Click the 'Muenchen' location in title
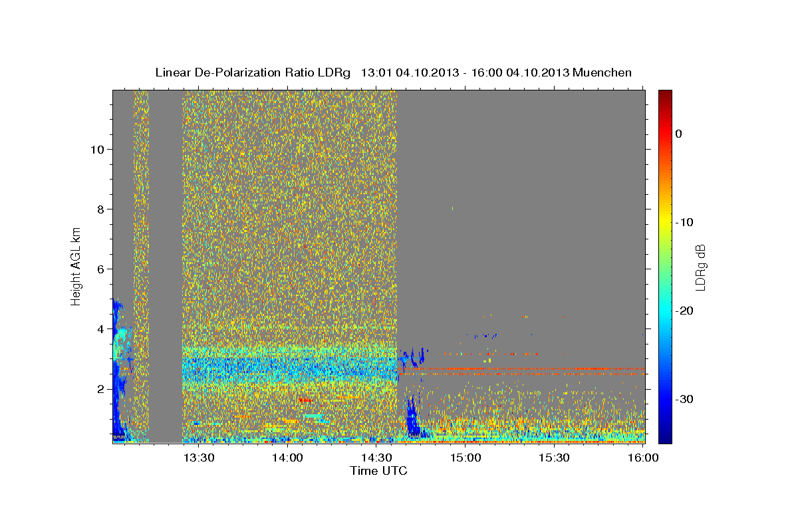 point(602,72)
